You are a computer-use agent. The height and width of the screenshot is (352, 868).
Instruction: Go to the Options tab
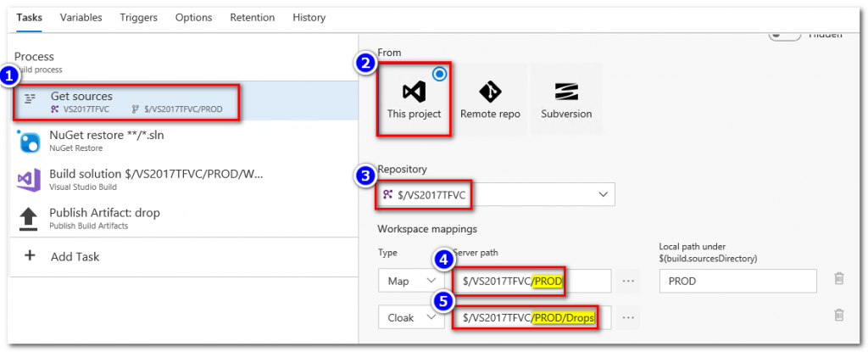click(x=194, y=17)
